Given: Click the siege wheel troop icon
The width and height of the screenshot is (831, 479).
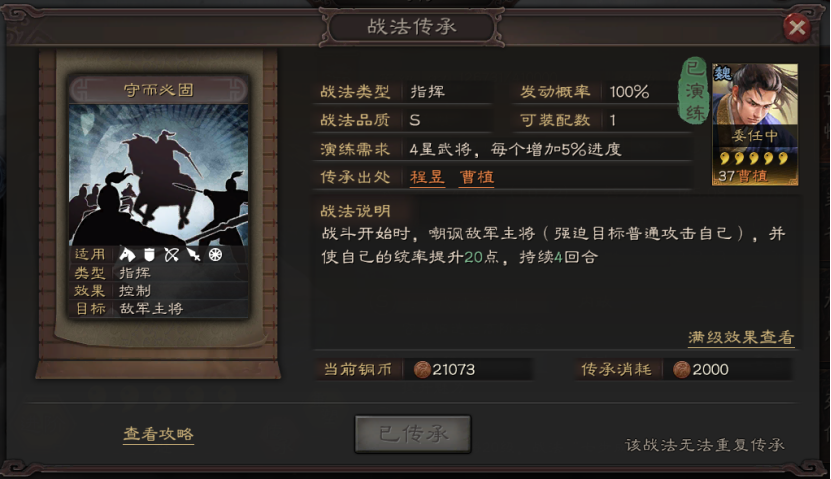Looking at the screenshot, I should [215, 255].
